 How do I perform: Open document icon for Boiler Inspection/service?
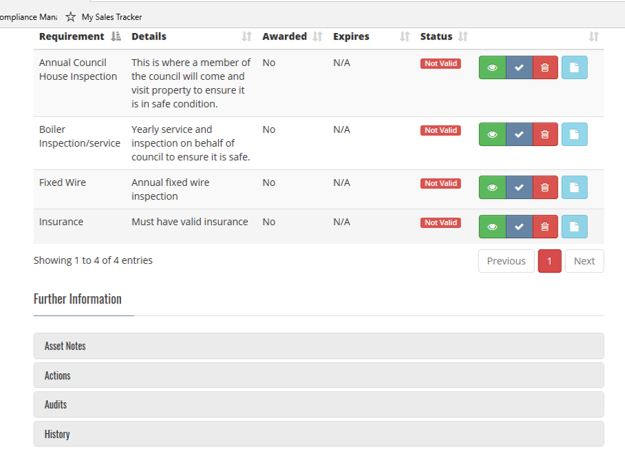574,134
